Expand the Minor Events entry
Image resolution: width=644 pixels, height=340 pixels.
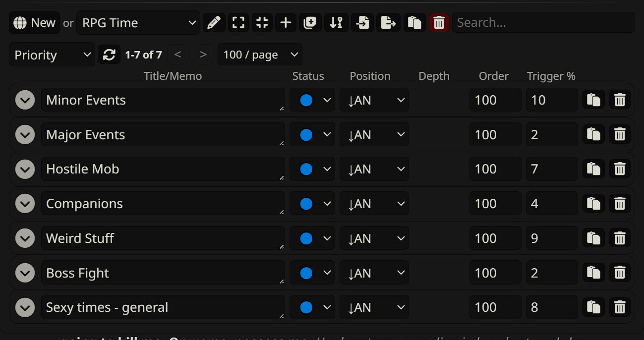25,100
